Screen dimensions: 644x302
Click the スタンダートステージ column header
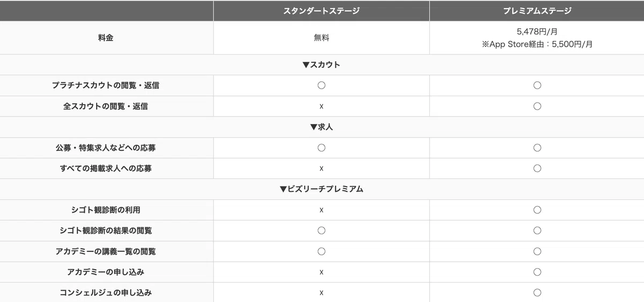point(321,11)
